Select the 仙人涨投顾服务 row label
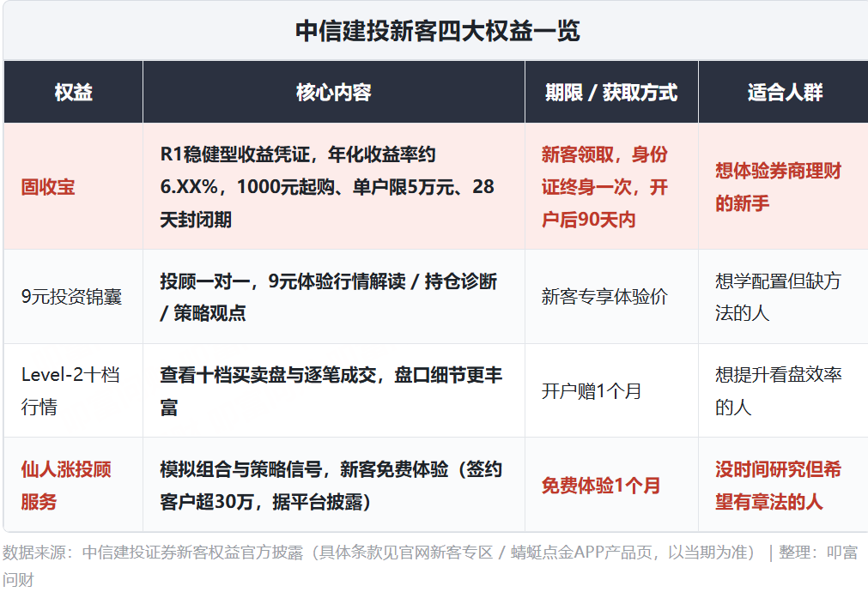The width and height of the screenshot is (868, 592). [66, 486]
